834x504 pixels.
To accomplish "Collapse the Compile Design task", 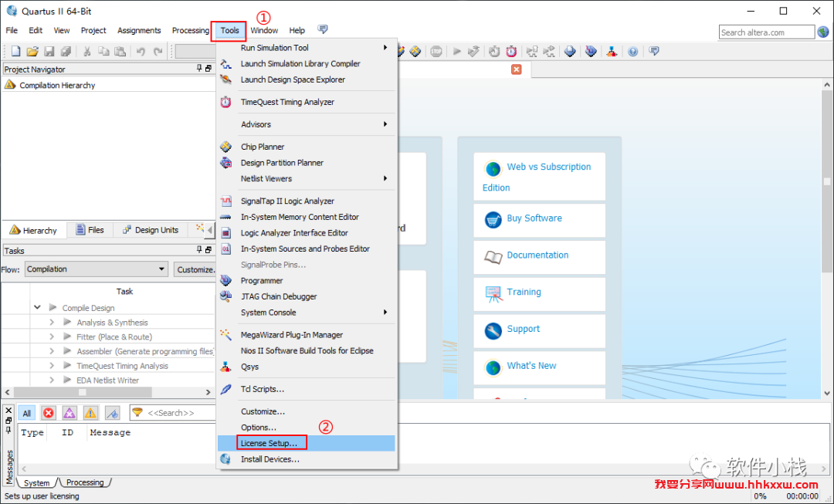I will click(x=37, y=307).
